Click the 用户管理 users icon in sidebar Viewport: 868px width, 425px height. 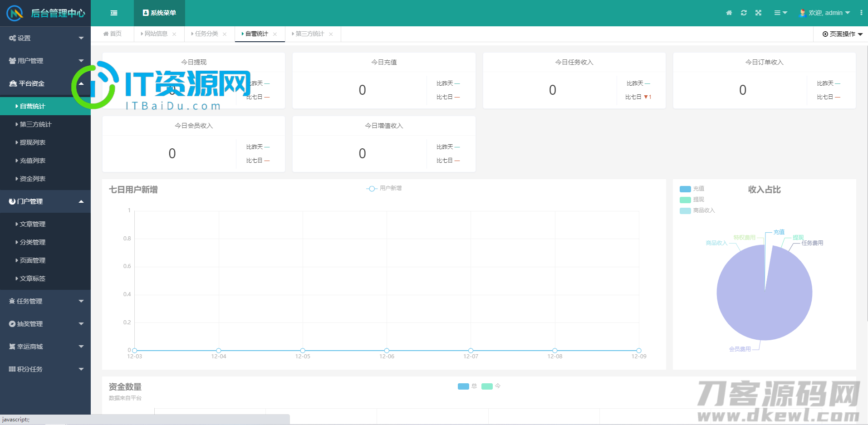pos(12,61)
